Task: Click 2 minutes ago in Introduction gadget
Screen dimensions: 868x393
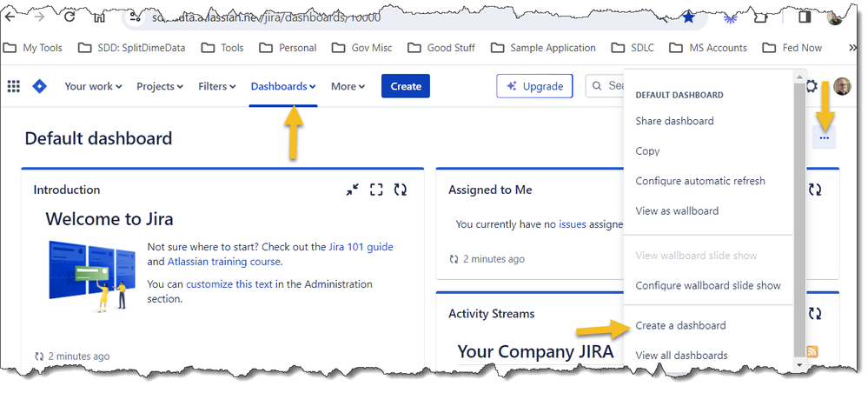Action: pyautogui.click(x=78, y=356)
